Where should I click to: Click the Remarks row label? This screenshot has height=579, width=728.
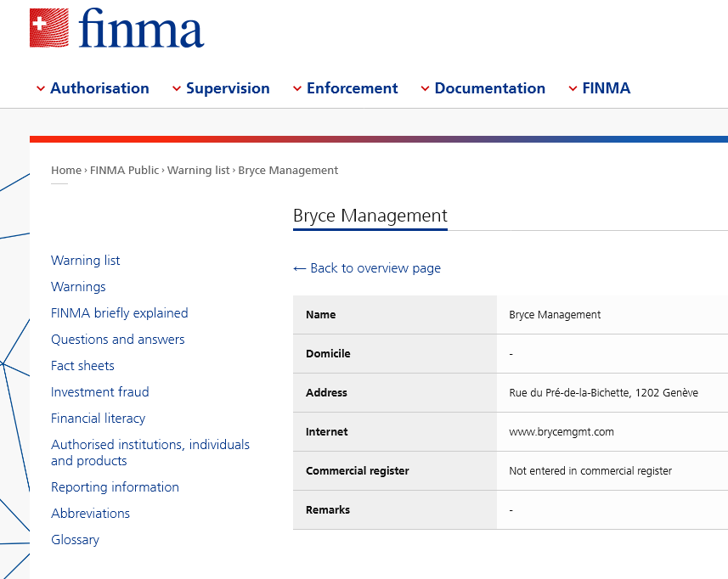tap(328, 509)
